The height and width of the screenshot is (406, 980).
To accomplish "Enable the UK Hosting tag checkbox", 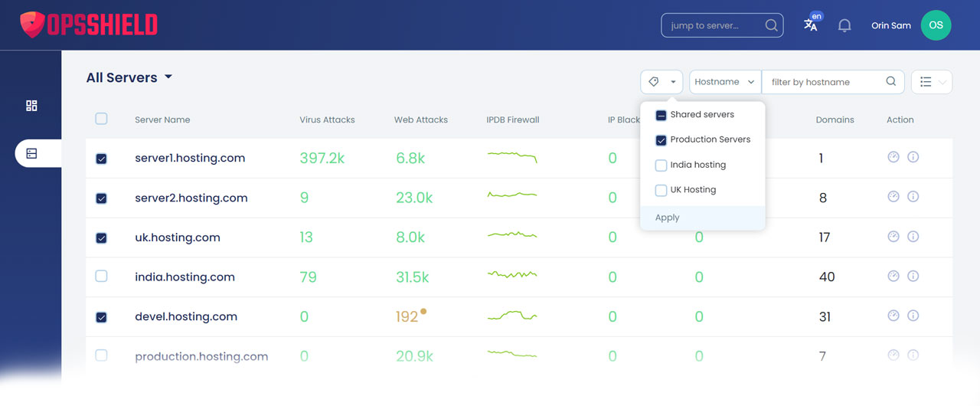I will 661,191.
